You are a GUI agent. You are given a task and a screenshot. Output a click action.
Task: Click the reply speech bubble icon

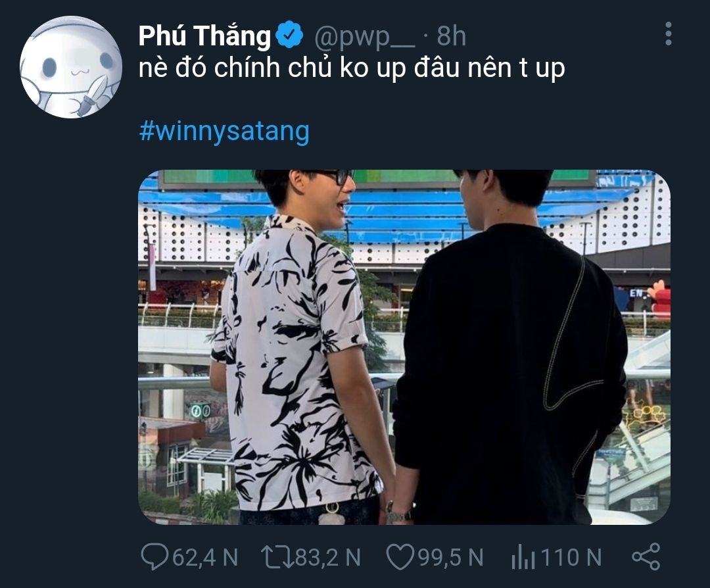pos(154,556)
